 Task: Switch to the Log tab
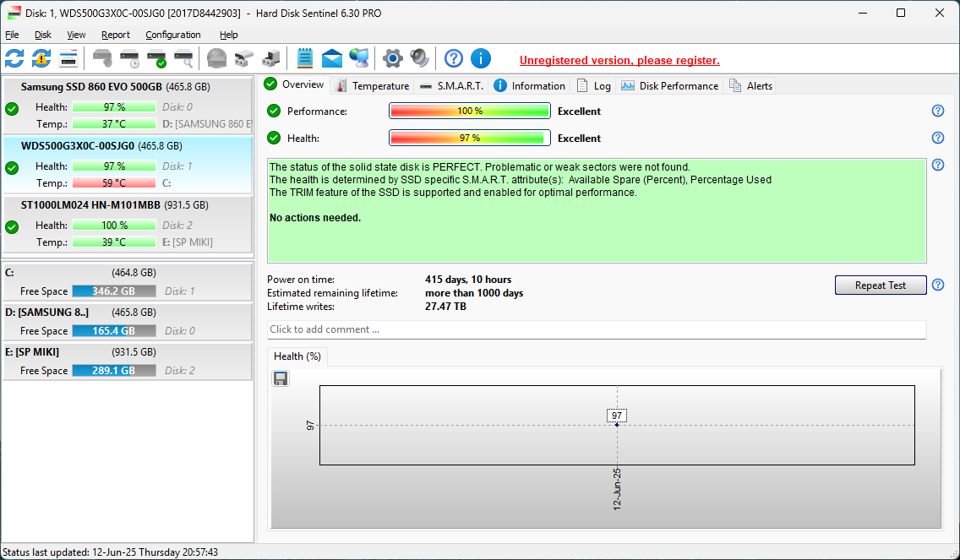(593, 85)
